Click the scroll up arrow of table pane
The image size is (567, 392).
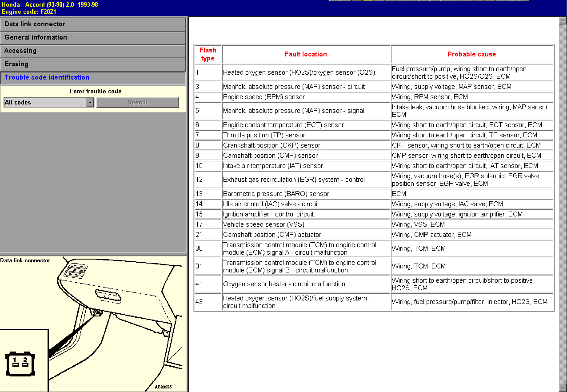coord(563,20)
